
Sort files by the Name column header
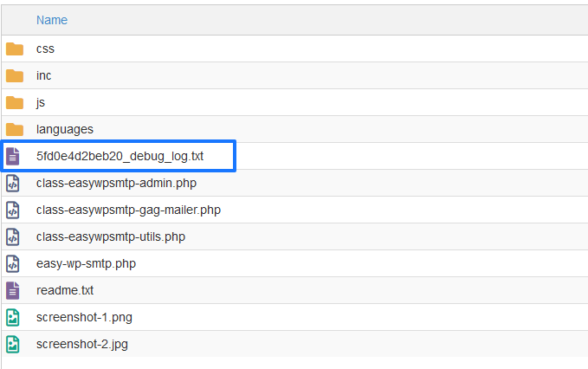[52, 20]
